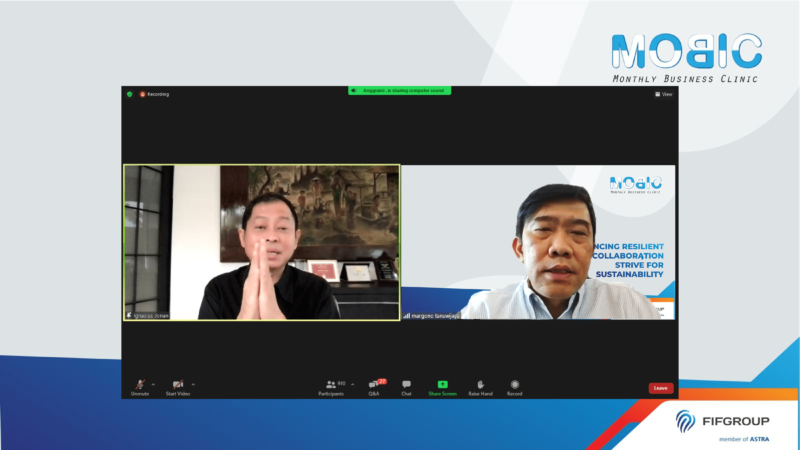Image resolution: width=800 pixels, height=450 pixels.
Task: Open the Participants panel
Action: coord(331,386)
